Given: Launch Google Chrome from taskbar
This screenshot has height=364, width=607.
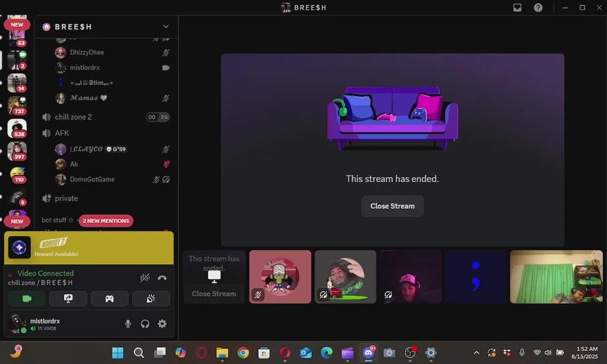Looking at the screenshot, I should 243,353.
